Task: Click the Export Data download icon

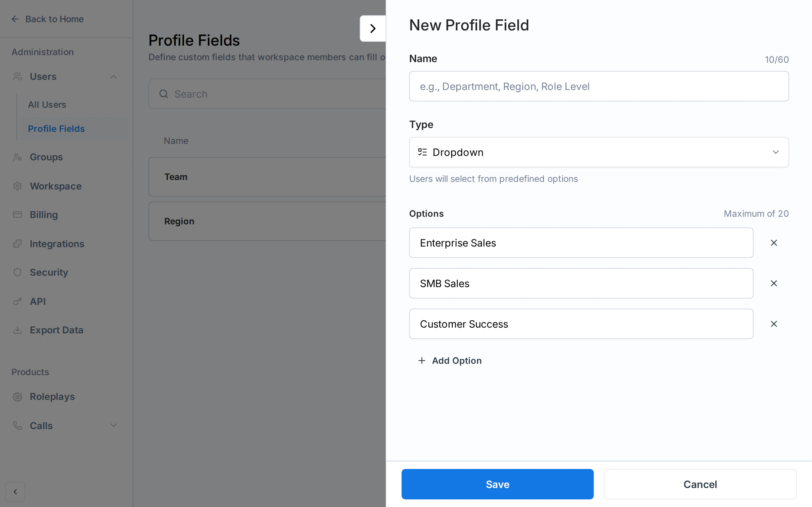Action: [17, 330]
